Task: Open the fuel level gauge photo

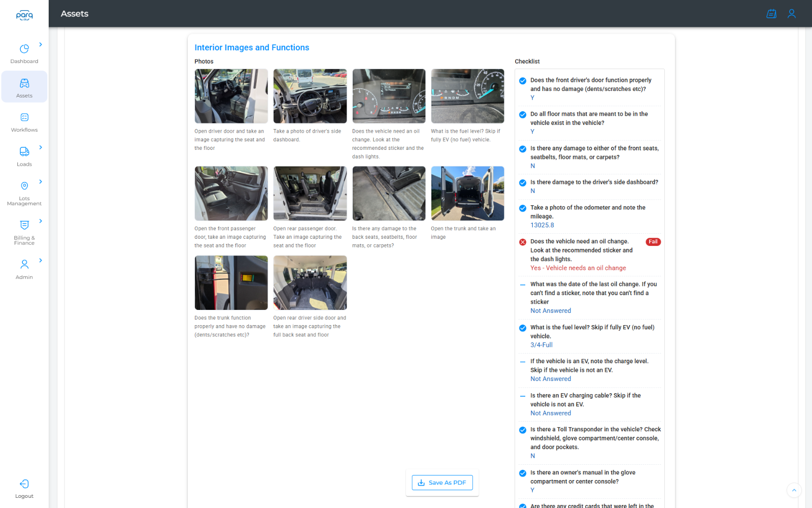Action: pyautogui.click(x=468, y=96)
